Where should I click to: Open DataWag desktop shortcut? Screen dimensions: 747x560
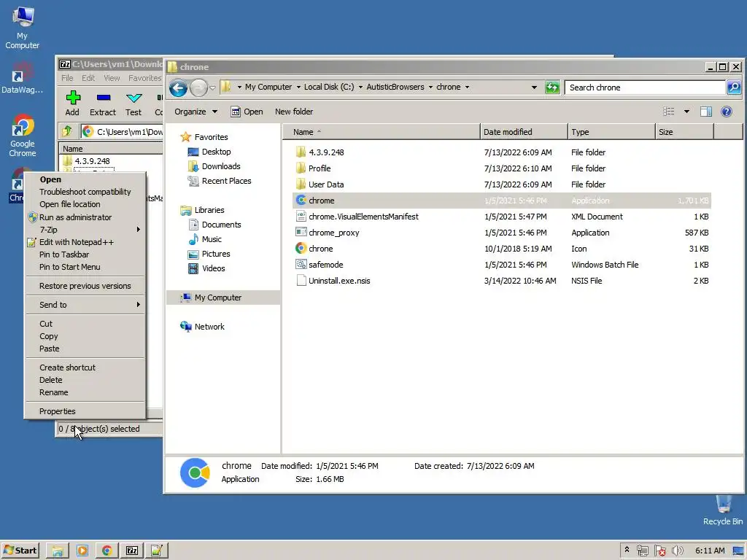click(x=22, y=78)
